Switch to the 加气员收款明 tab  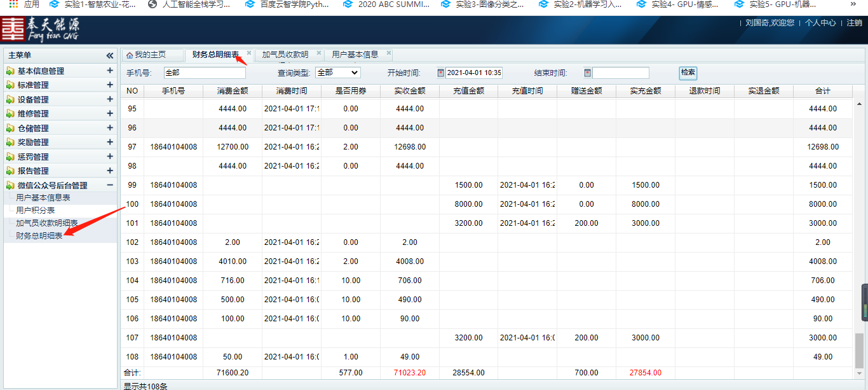point(285,55)
